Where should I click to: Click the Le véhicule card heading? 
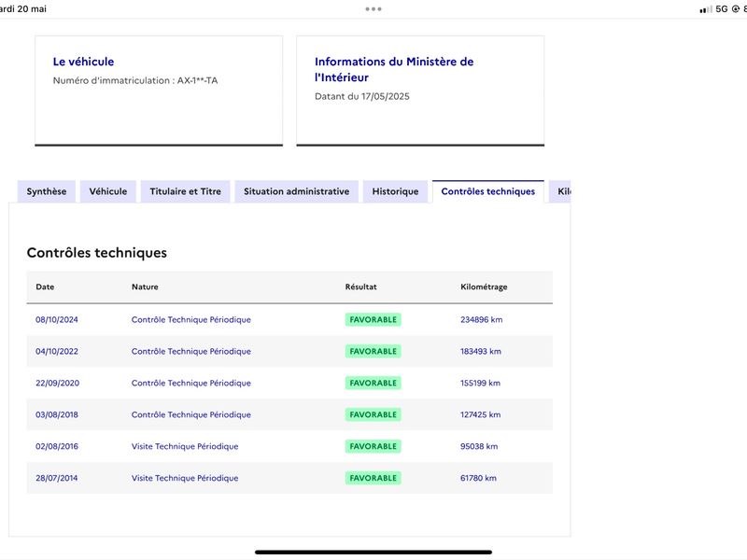(83, 62)
